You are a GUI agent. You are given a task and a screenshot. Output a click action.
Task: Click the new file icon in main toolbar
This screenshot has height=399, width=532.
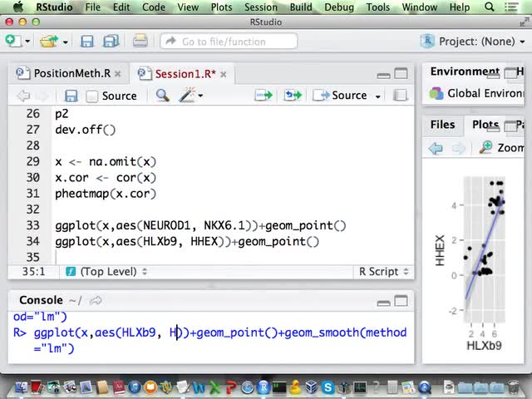(x=13, y=41)
